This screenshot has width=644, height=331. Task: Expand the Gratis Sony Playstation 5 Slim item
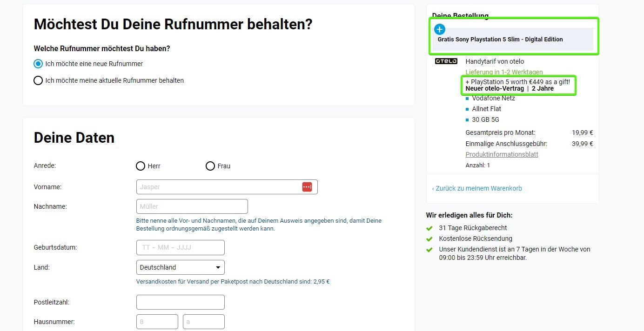500,40
